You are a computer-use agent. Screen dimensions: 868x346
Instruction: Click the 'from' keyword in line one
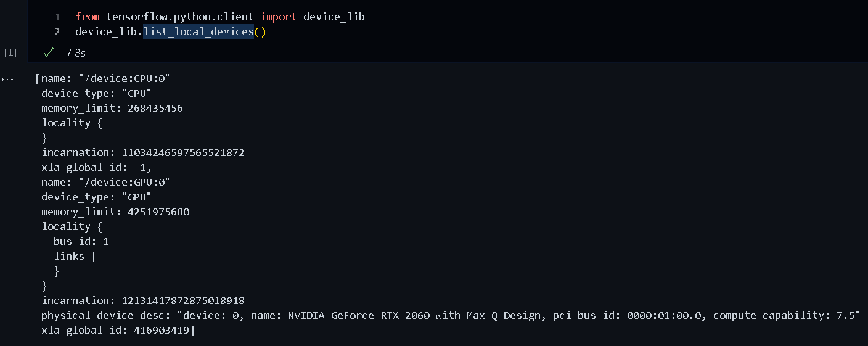pyautogui.click(x=88, y=17)
